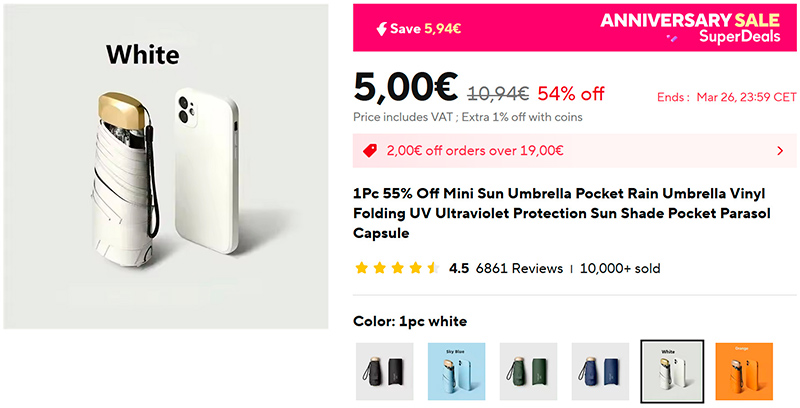Click the 4.5 rating score
800x408 pixels.
(459, 268)
